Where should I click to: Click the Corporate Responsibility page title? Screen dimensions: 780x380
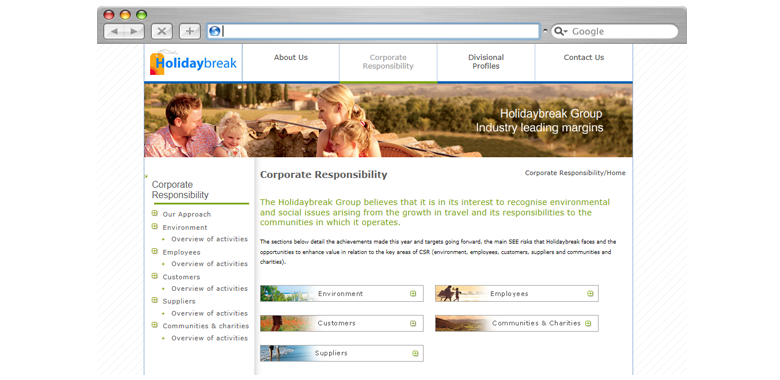[x=323, y=175]
